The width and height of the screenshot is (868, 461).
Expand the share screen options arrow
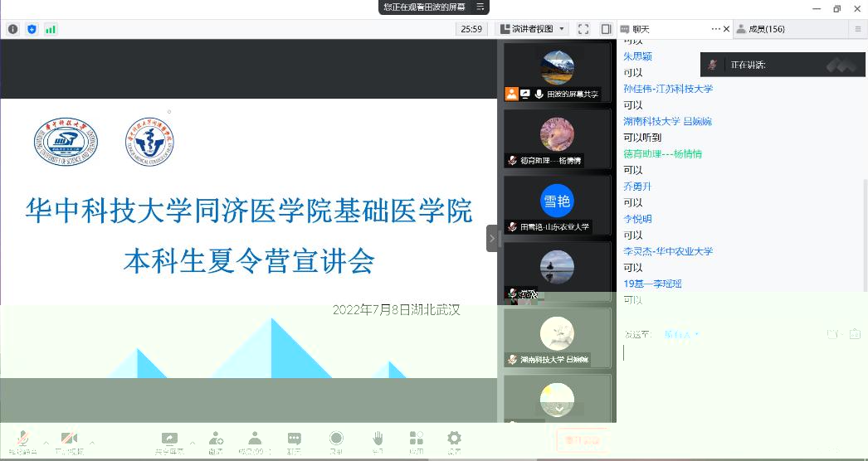pyautogui.click(x=192, y=443)
